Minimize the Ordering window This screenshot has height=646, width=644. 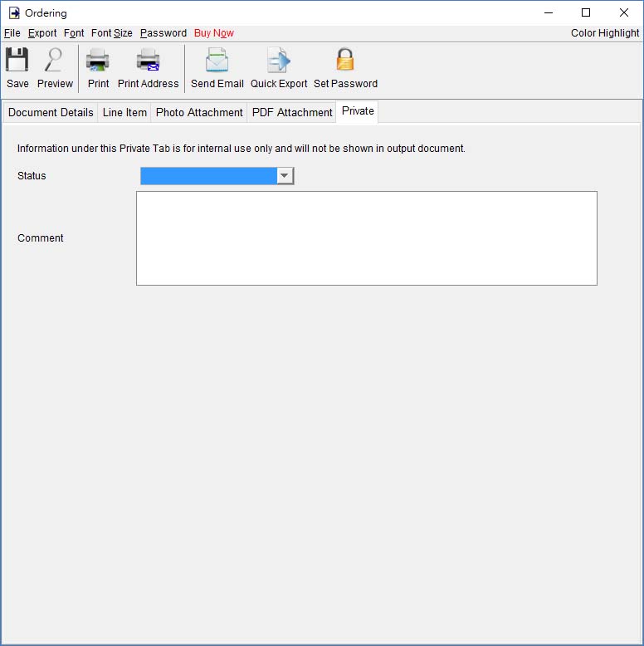click(x=548, y=12)
